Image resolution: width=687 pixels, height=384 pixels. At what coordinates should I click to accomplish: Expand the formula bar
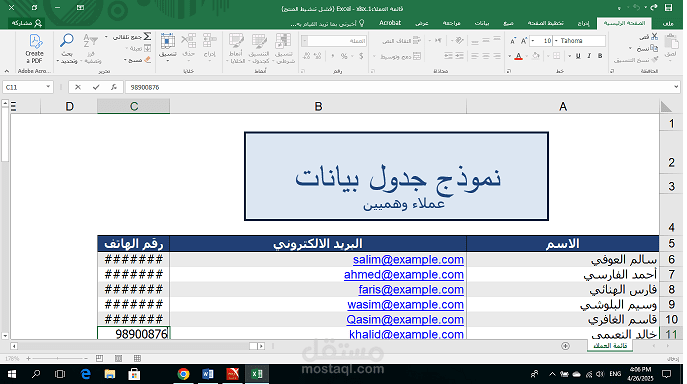[x=676, y=87]
